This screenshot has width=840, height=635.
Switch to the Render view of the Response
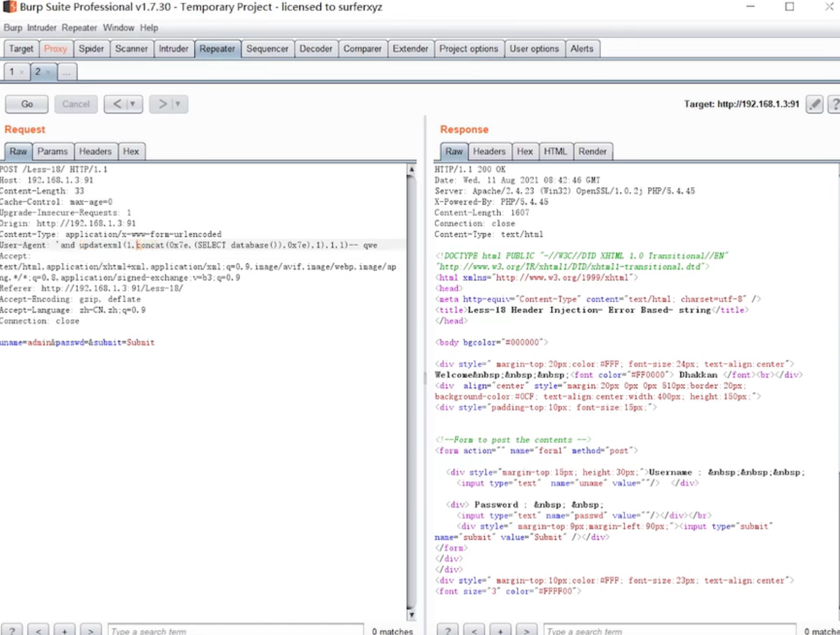click(593, 151)
